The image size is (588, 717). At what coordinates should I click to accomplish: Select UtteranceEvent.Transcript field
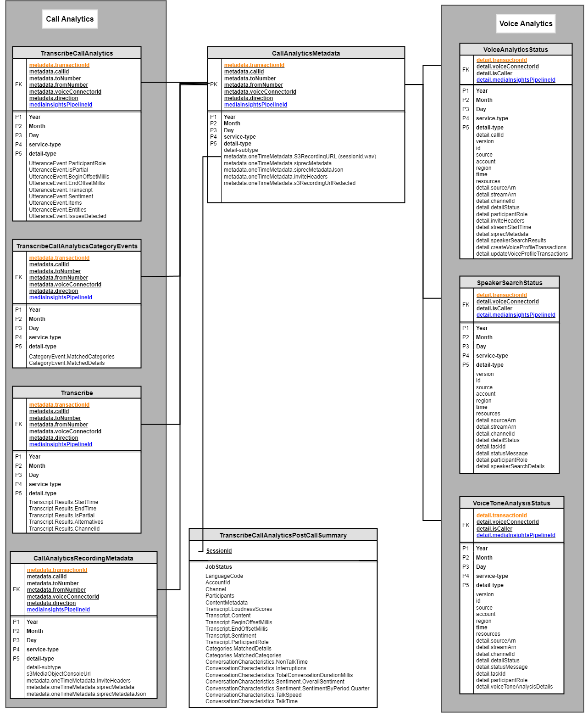coord(61,190)
